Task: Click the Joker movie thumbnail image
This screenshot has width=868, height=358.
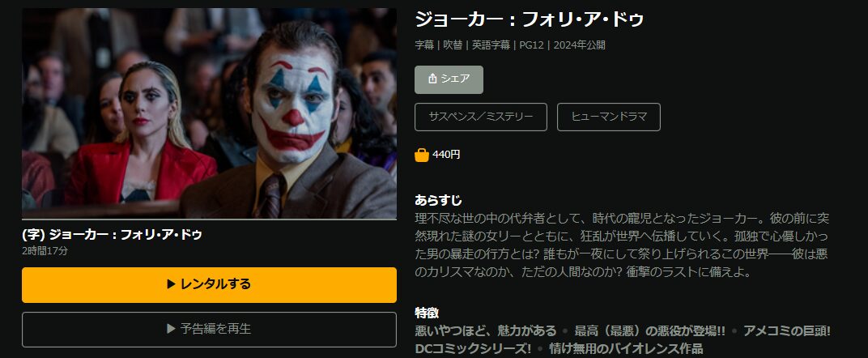Action: click(209, 113)
